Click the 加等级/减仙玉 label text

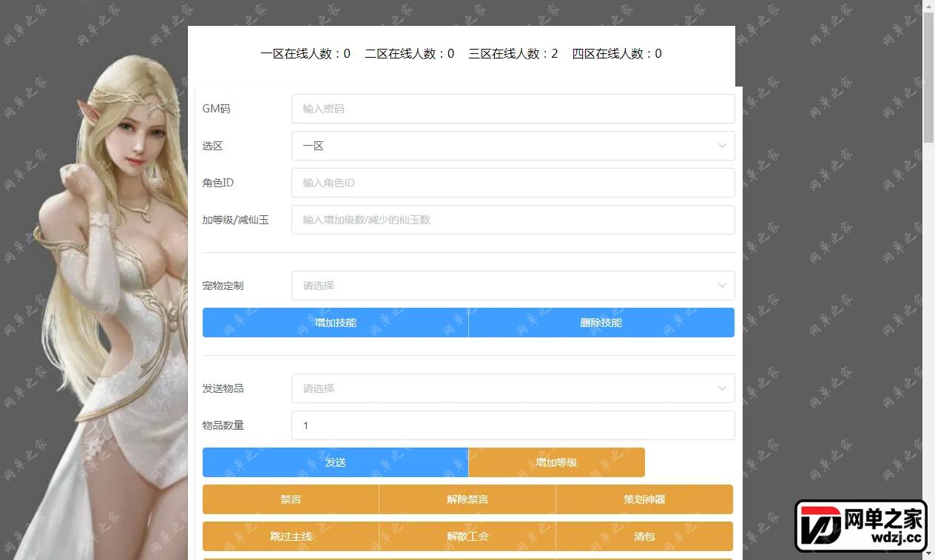point(235,220)
